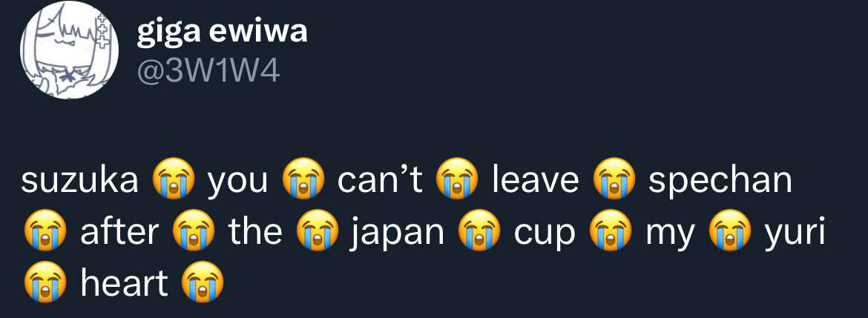Select the crying emoji between after and the

pyautogui.click(x=193, y=231)
